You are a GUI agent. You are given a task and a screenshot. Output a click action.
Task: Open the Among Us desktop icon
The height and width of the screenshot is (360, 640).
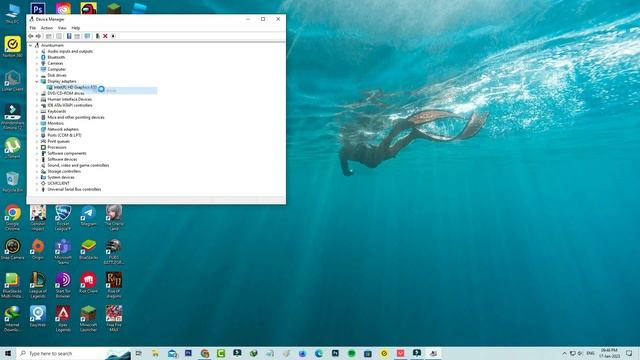point(88,8)
